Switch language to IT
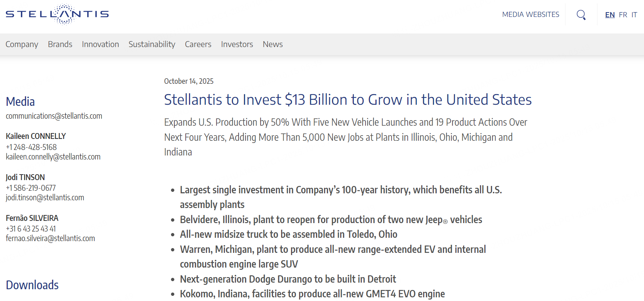The height and width of the screenshot is (301, 644). (634, 15)
